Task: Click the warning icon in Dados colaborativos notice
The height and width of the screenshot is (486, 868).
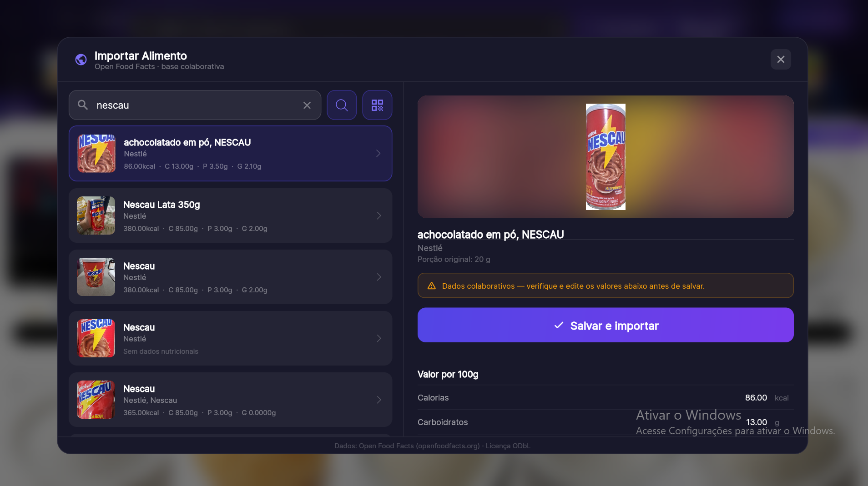Action: [432, 286]
